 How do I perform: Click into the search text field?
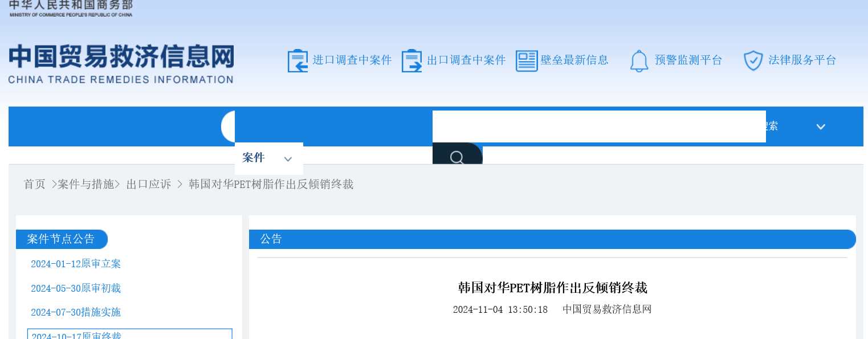click(599, 126)
